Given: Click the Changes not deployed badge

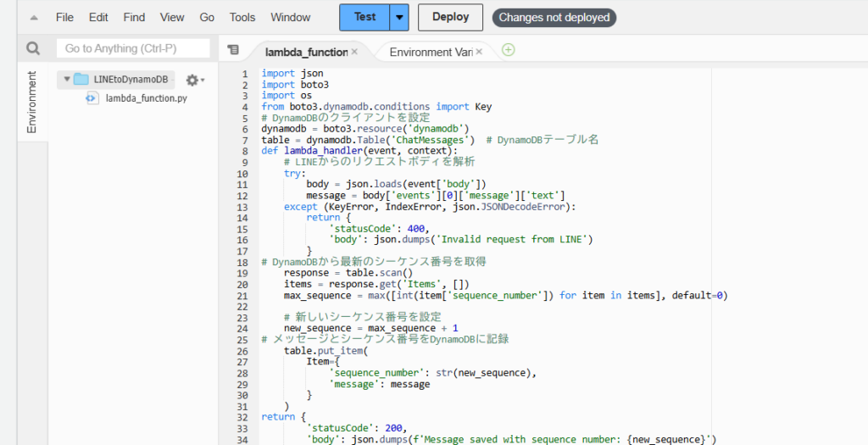Looking at the screenshot, I should pyautogui.click(x=554, y=18).
